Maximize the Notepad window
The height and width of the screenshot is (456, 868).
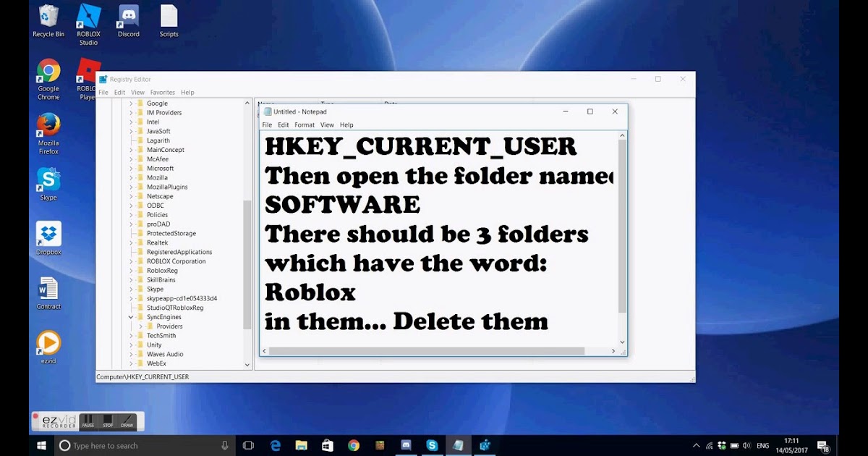click(x=590, y=111)
